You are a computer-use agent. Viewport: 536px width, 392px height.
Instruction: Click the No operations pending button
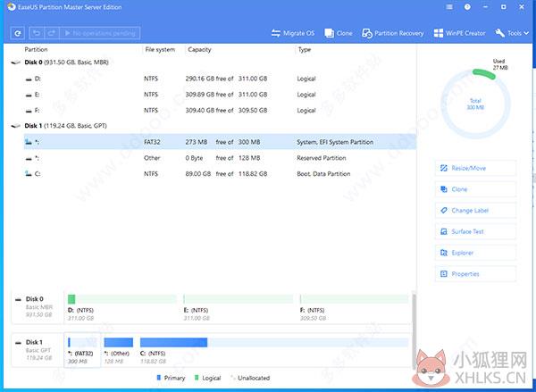point(100,33)
